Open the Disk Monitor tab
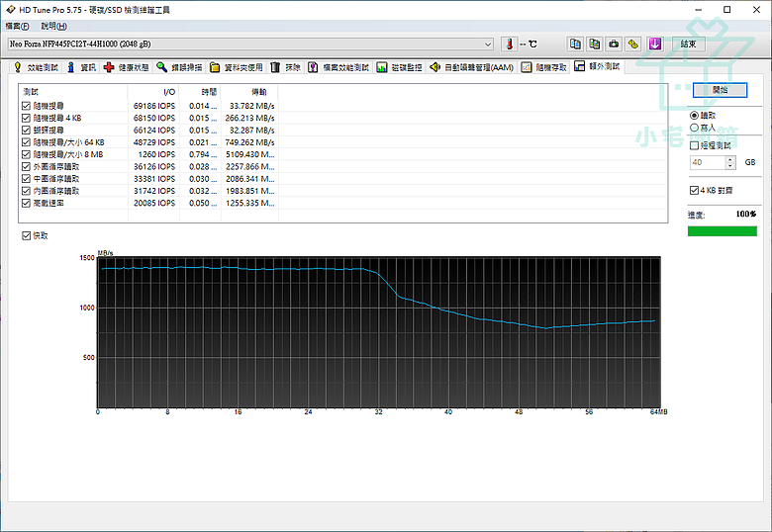772x532 pixels. [399, 67]
